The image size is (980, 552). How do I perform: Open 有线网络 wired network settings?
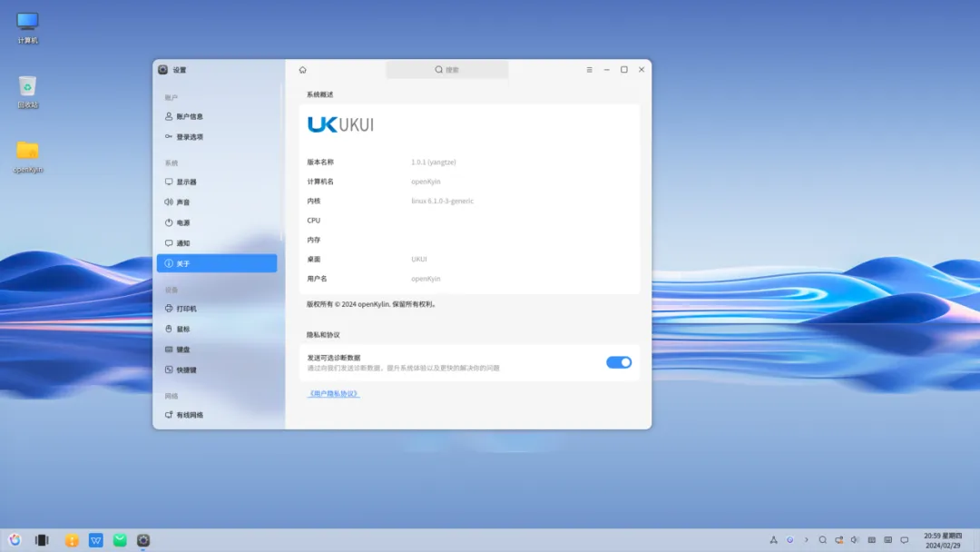217,415
